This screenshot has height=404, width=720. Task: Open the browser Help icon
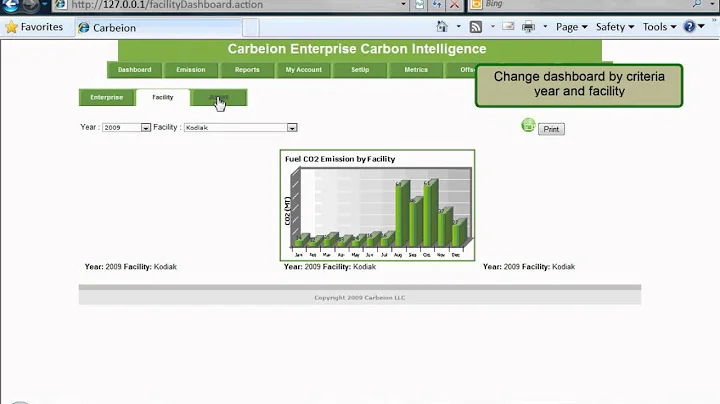point(689,26)
